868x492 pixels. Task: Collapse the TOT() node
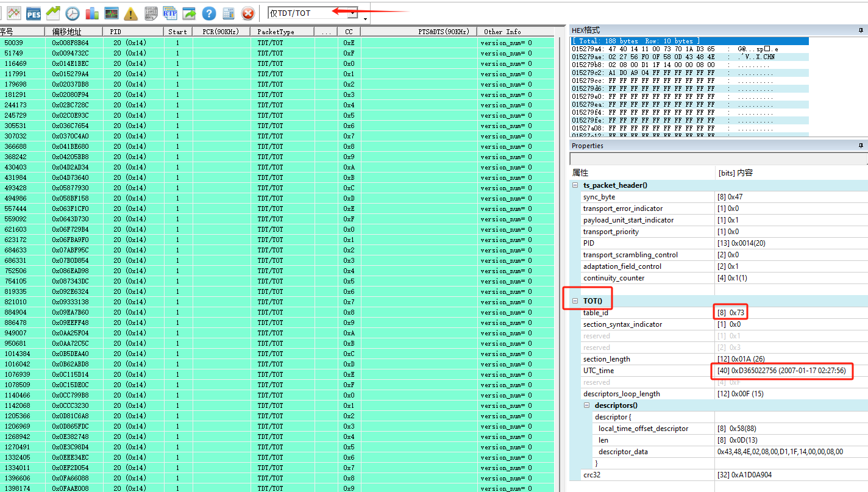[575, 301]
